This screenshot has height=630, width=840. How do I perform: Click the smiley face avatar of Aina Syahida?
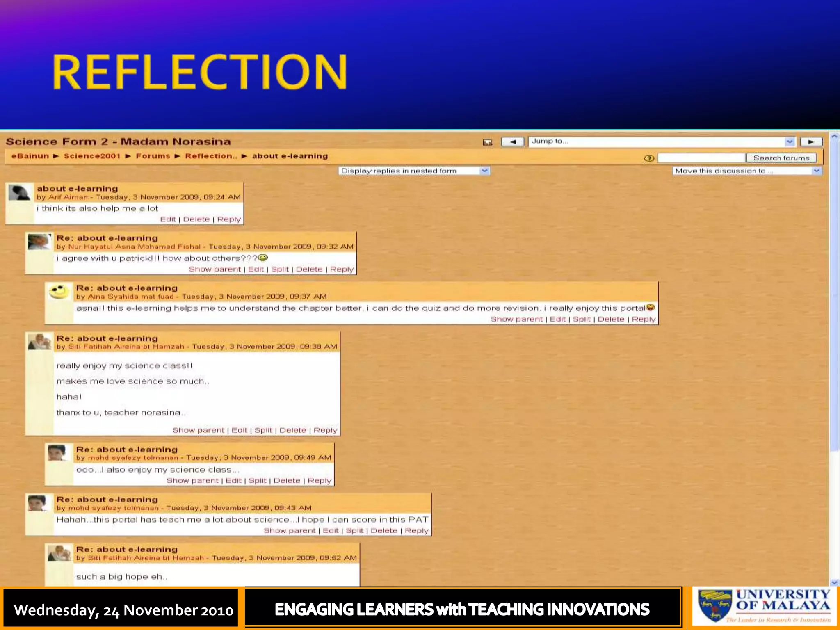(59, 292)
